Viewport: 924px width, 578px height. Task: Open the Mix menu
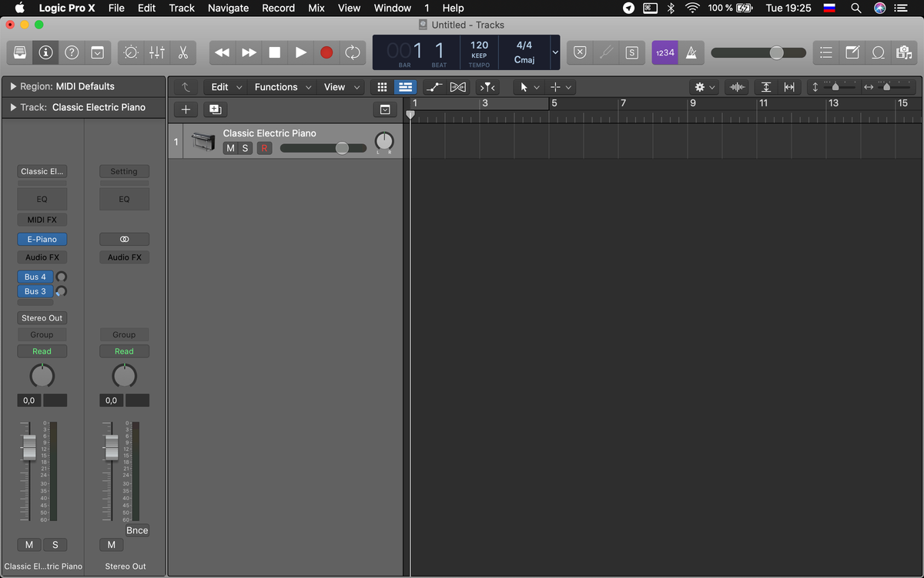[x=316, y=8]
